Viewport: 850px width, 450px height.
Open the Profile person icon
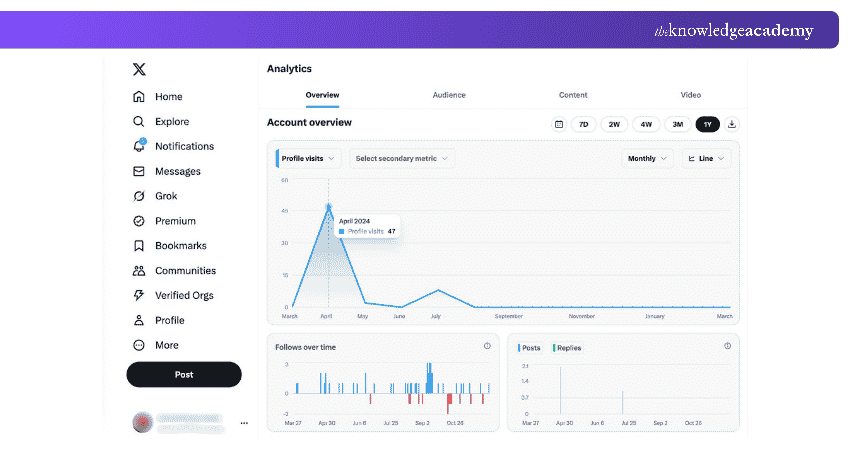(x=139, y=320)
